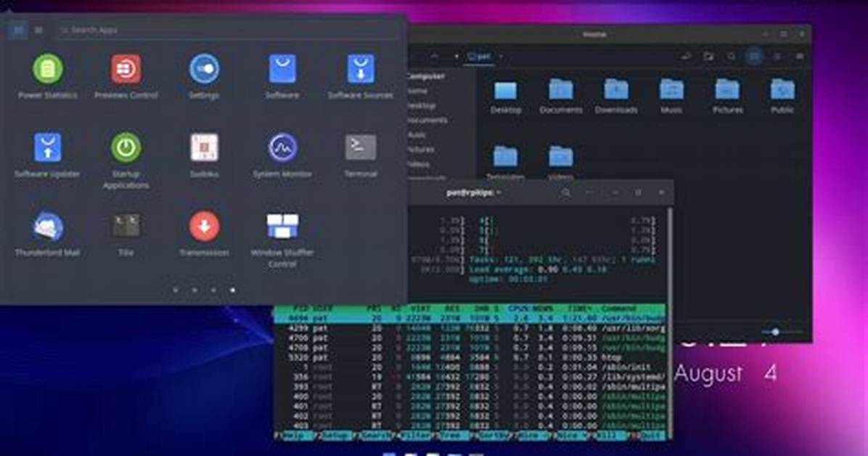Open Public folder in file manager
The width and height of the screenshot is (868, 456).
click(782, 95)
